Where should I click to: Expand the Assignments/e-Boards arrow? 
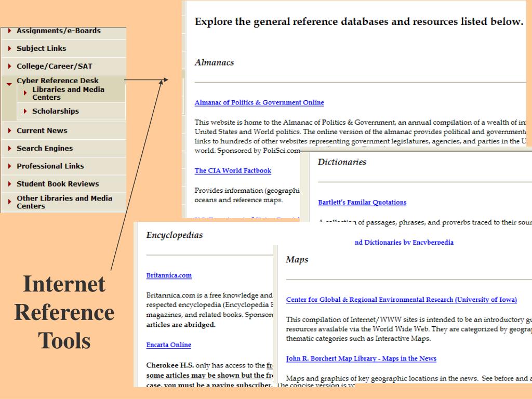9,31
